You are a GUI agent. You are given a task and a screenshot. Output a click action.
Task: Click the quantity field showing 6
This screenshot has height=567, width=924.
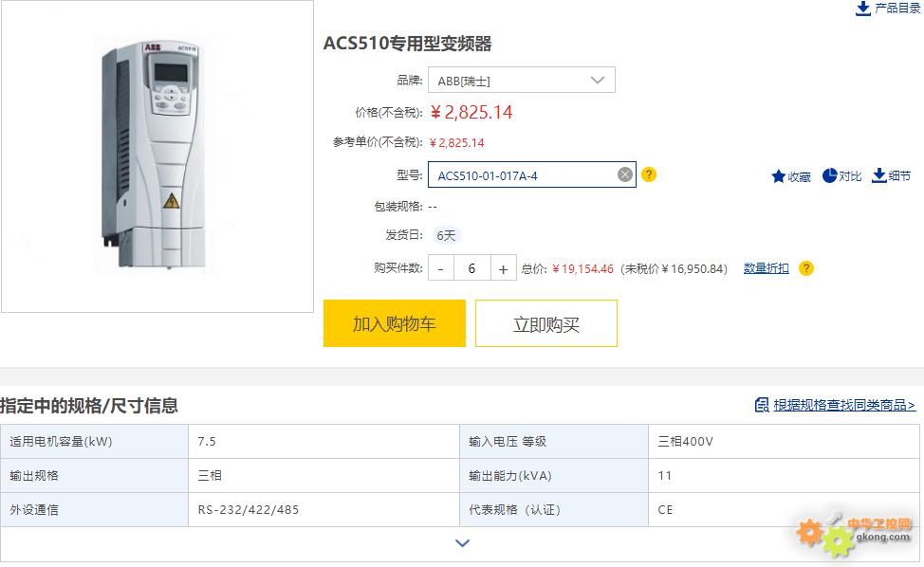click(472, 268)
